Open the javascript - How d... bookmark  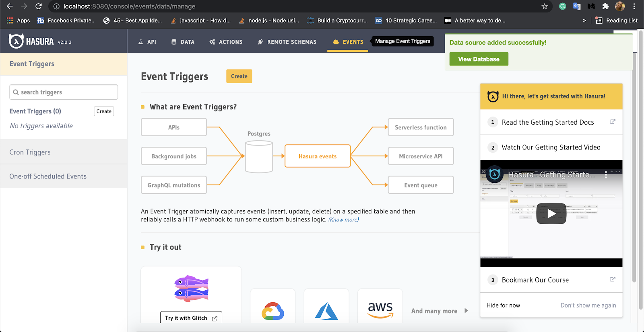coord(200,20)
